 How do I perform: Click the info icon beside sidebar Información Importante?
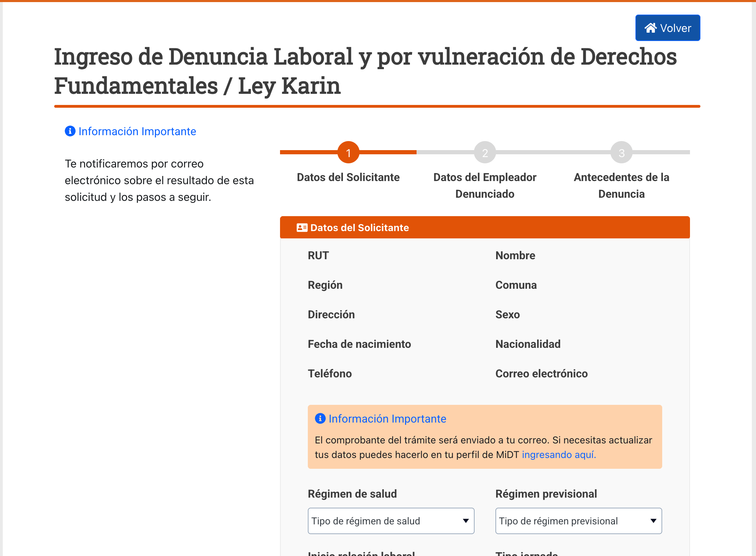click(70, 131)
